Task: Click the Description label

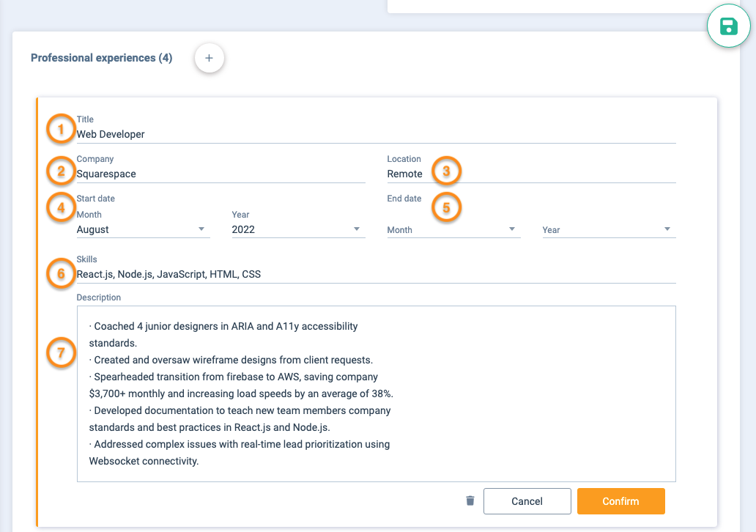Action: [98, 297]
